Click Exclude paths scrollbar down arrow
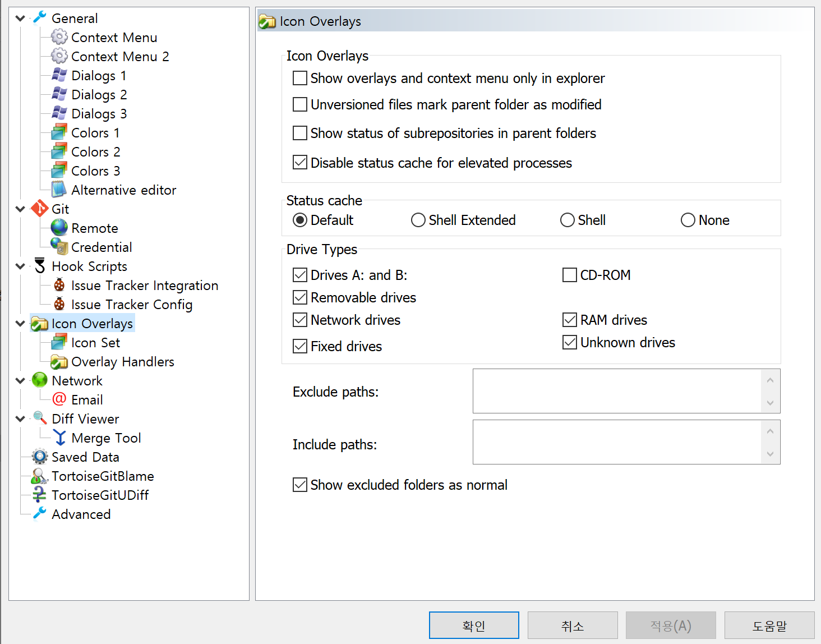This screenshot has height=644, width=821. [x=770, y=403]
